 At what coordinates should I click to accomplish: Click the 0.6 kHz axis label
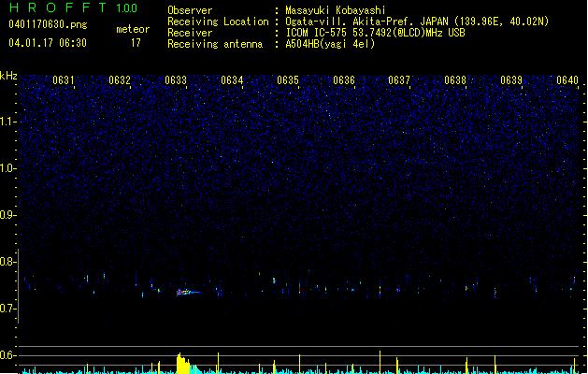[7, 355]
